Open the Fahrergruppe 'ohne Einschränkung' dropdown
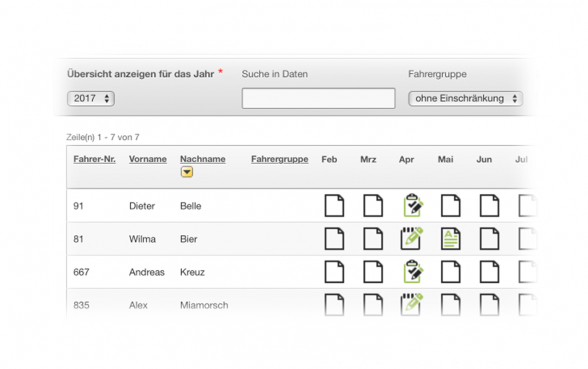Screen dimensions: 588x369 465,99
